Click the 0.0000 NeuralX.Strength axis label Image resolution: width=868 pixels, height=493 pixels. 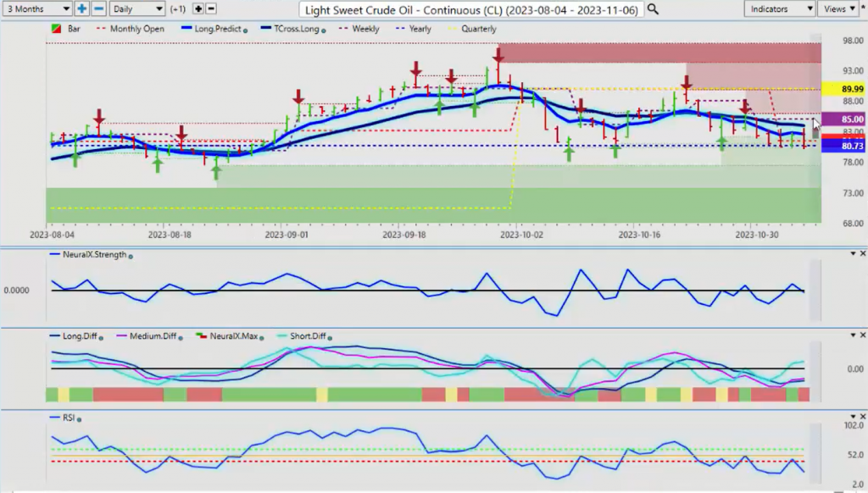point(17,290)
